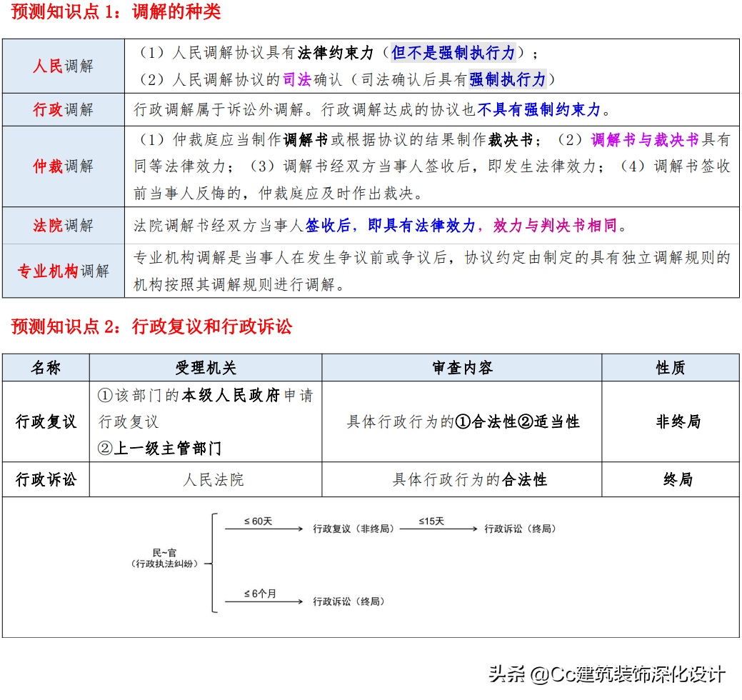The image size is (742, 700).
Task: Select the 受理机关 column header
Action: tap(204, 367)
